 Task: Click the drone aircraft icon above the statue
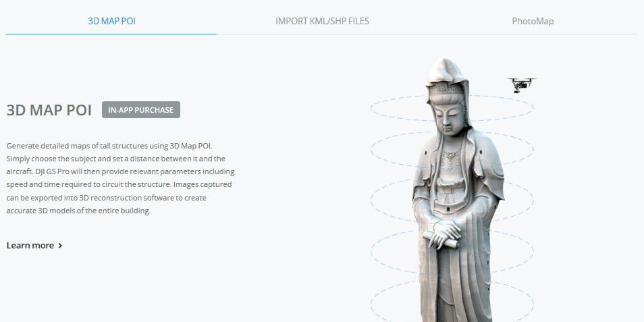tap(522, 85)
